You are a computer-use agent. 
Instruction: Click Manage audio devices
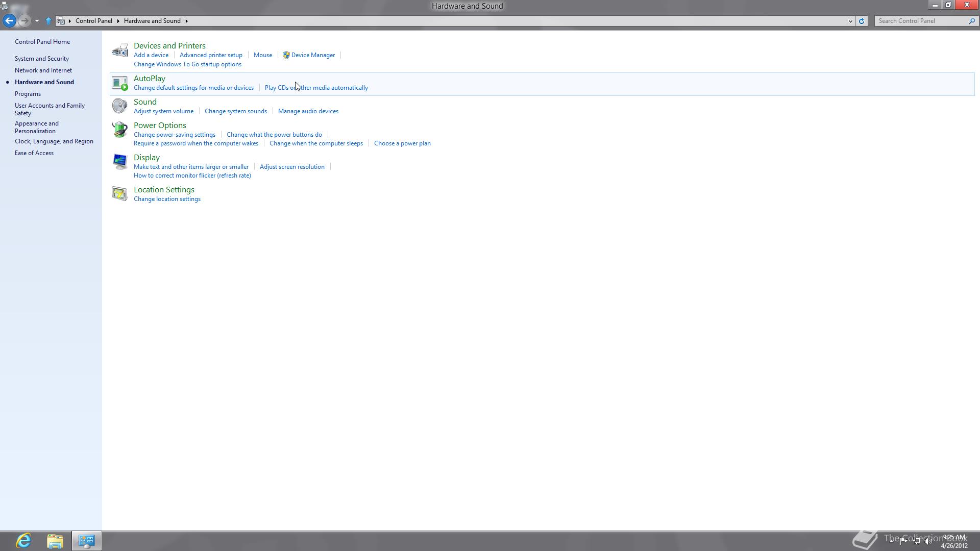[308, 111]
